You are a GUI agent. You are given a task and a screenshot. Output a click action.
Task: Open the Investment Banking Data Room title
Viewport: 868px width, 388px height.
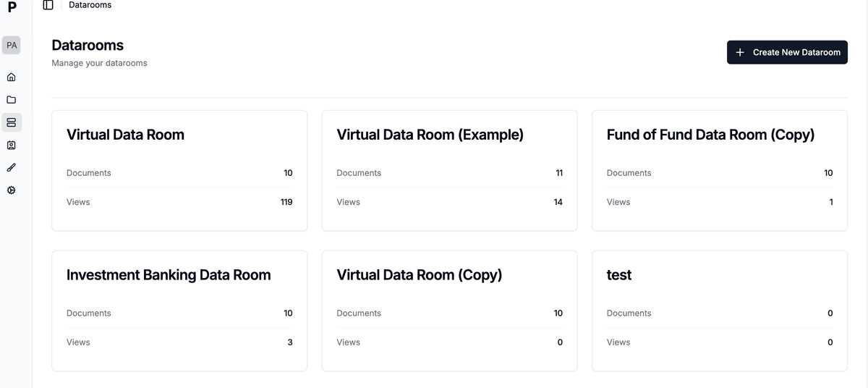[169, 275]
